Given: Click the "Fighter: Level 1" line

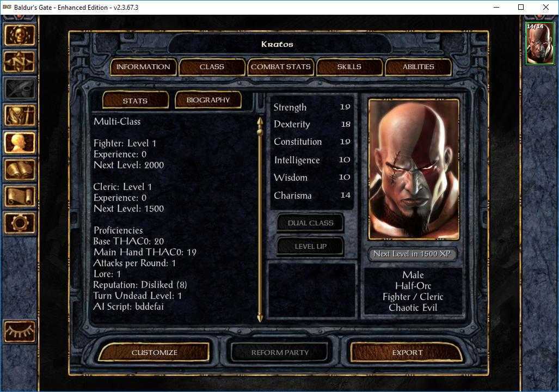Looking at the screenshot, I should (125, 143).
